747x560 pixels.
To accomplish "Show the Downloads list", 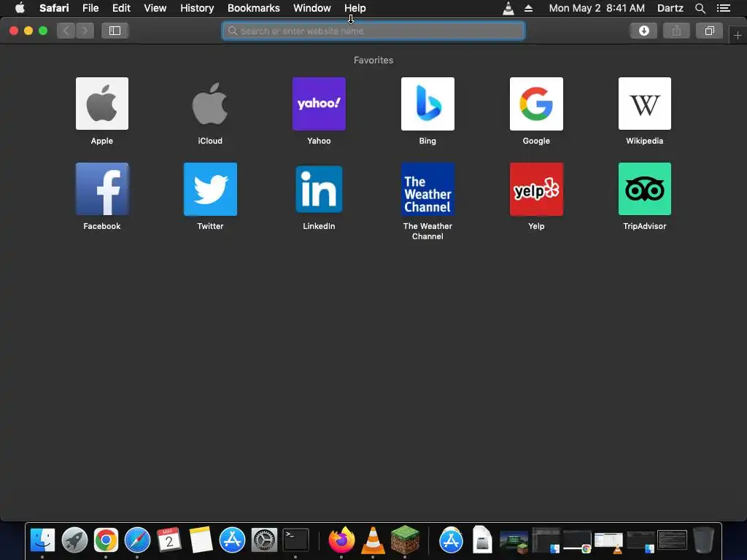I will pyautogui.click(x=643, y=31).
